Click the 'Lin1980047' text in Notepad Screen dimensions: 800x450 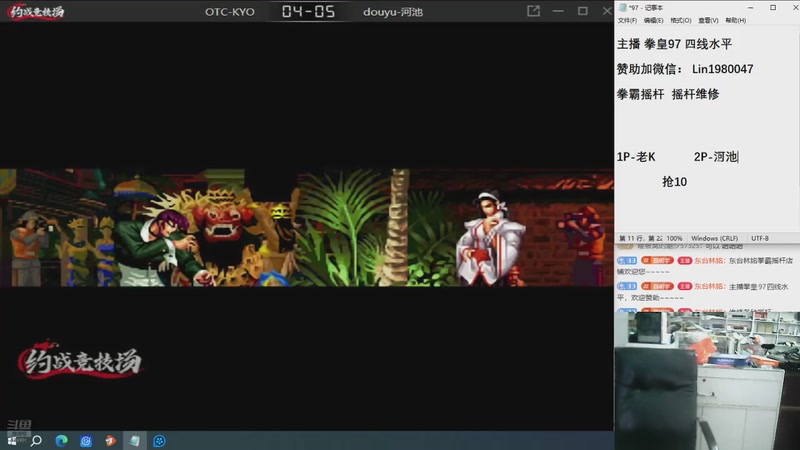point(722,69)
